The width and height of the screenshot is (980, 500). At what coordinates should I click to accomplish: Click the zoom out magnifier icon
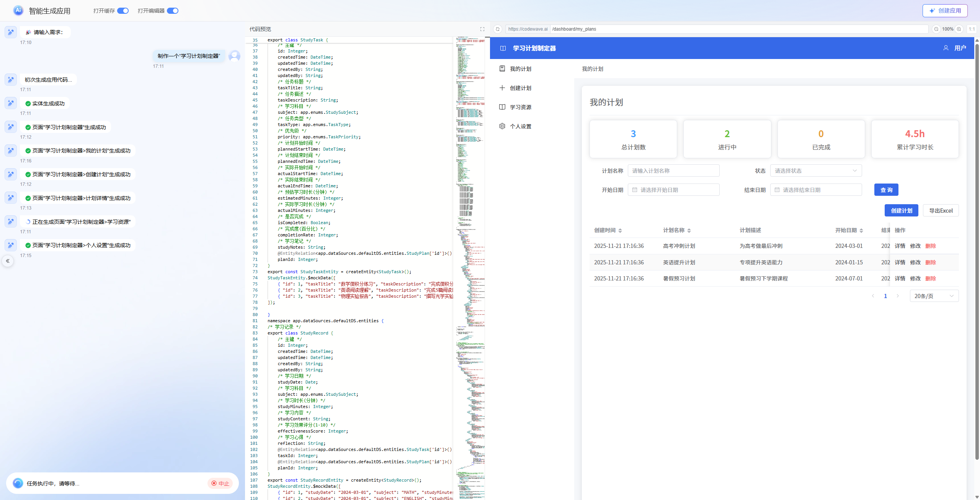pos(936,29)
